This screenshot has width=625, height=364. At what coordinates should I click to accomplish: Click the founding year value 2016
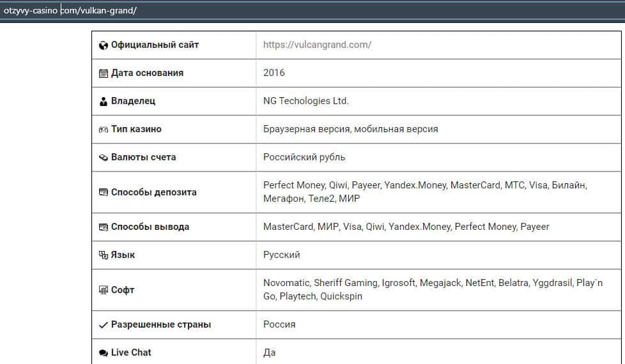click(x=274, y=73)
